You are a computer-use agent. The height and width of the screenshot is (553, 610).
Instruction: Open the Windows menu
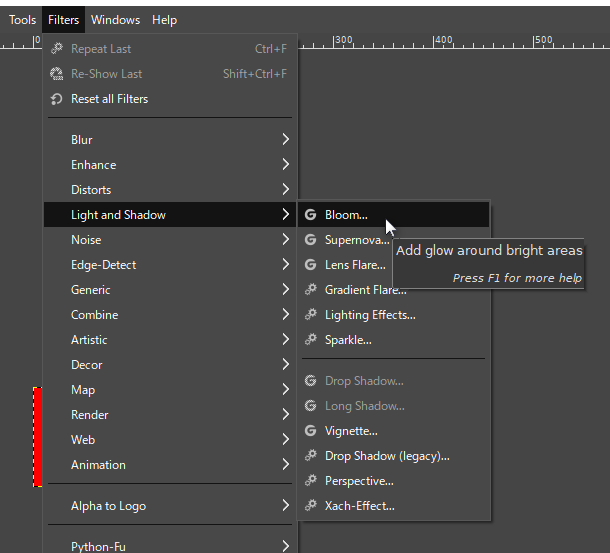coord(115,19)
